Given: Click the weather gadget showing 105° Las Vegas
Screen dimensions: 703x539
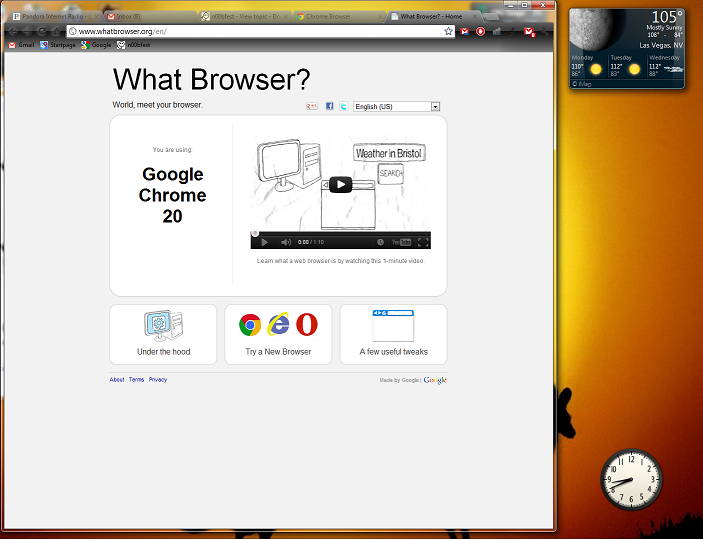Looking at the screenshot, I should tap(627, 48).
